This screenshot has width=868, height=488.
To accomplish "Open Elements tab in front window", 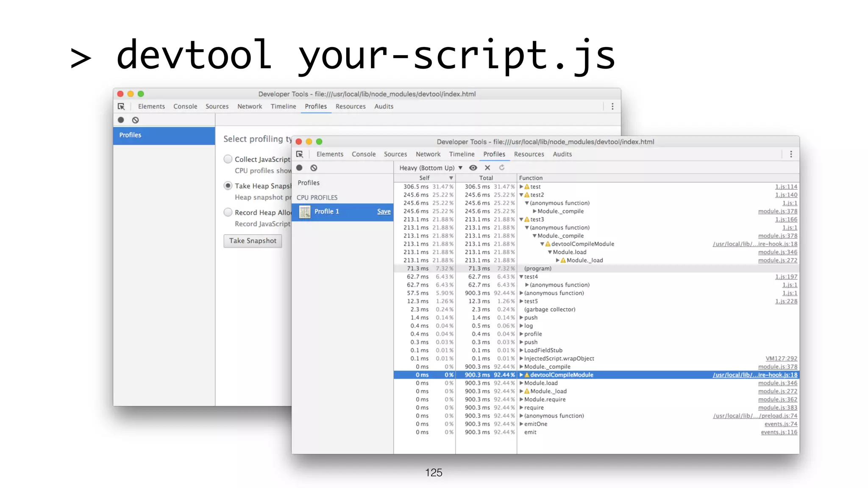I will pos(330,154).
